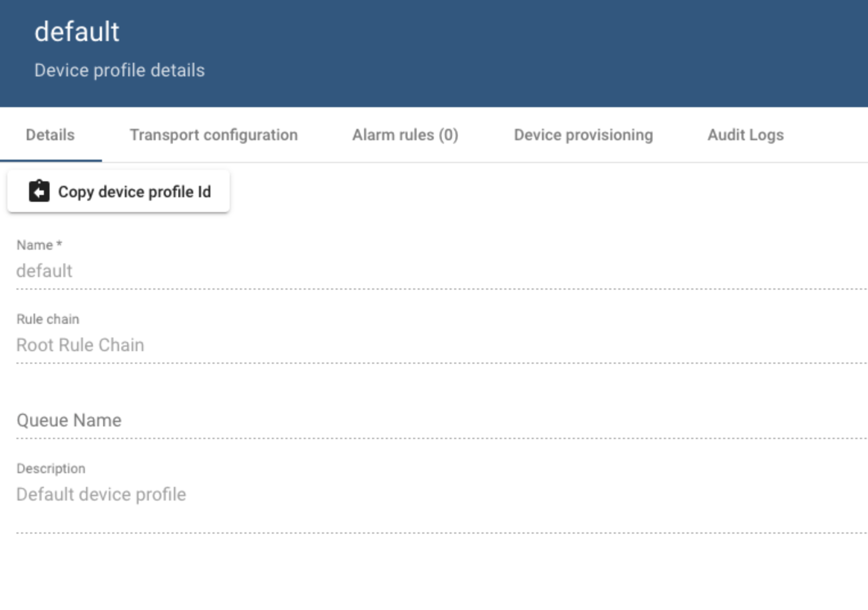Select the Device provisioning tab

point(583,135)
